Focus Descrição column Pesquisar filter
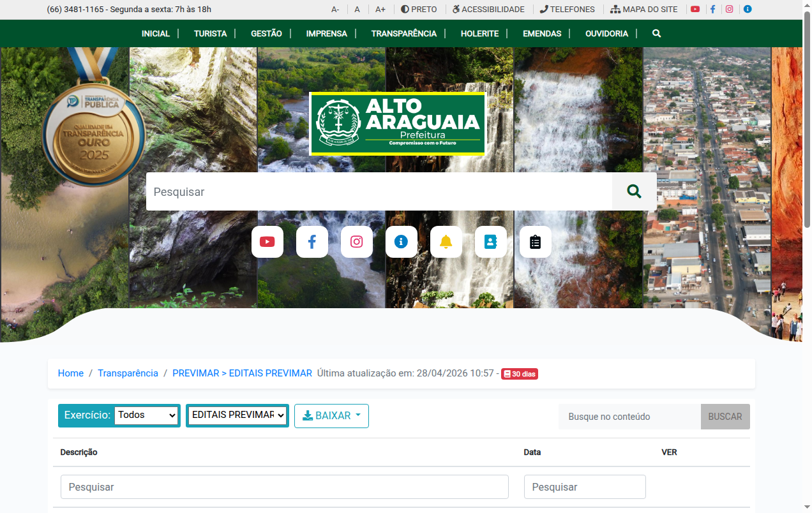This screenshot has width=812, height=513. point(285,487)
